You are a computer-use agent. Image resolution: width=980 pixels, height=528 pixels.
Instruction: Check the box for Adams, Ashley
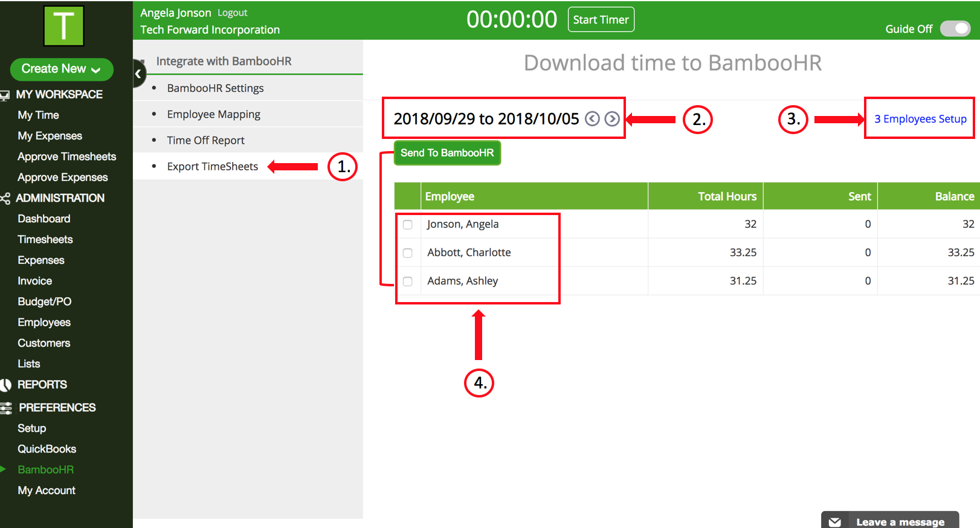click(408, 282)
